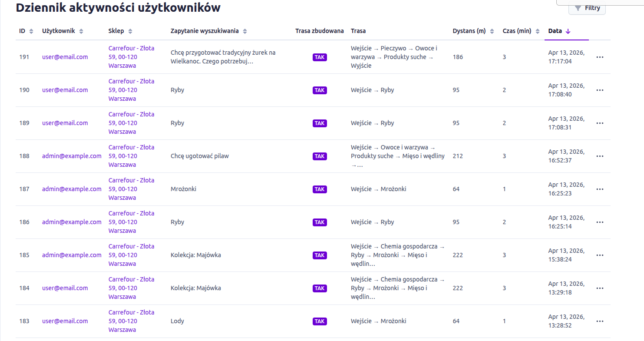Open actions menu for row 191

click(600, 57)
